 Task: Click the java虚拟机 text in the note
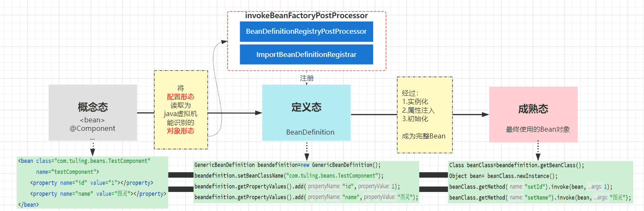tap(181, 114)
